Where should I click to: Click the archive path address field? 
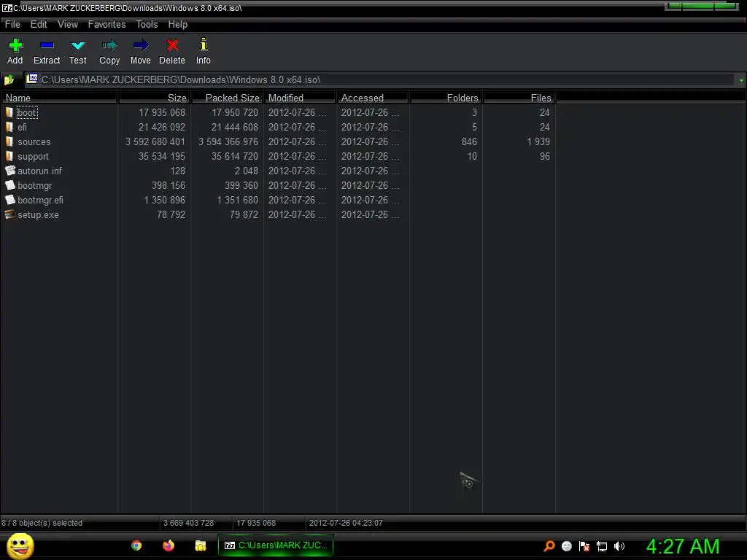click(380, 79)
